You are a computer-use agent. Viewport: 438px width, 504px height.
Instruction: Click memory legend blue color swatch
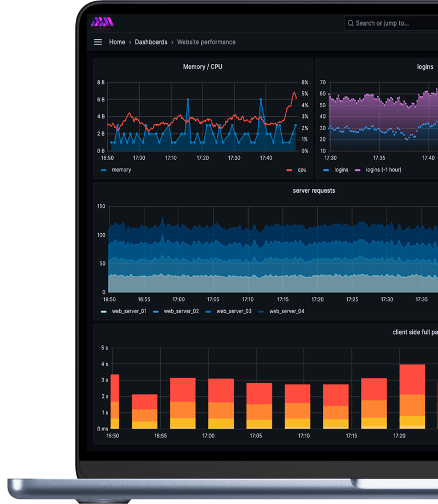(x=104, y=170)
